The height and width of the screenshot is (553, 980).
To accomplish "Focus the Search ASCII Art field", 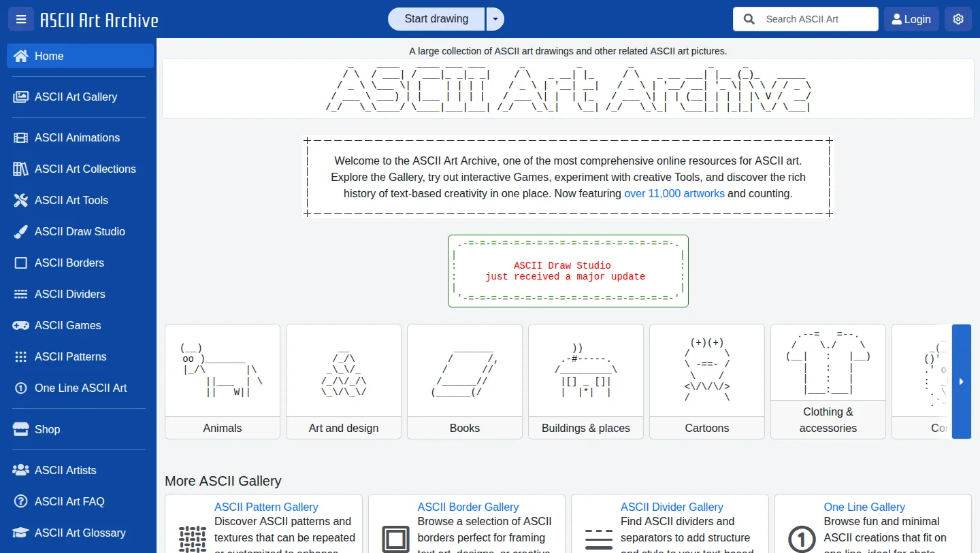I will (806, 19).
